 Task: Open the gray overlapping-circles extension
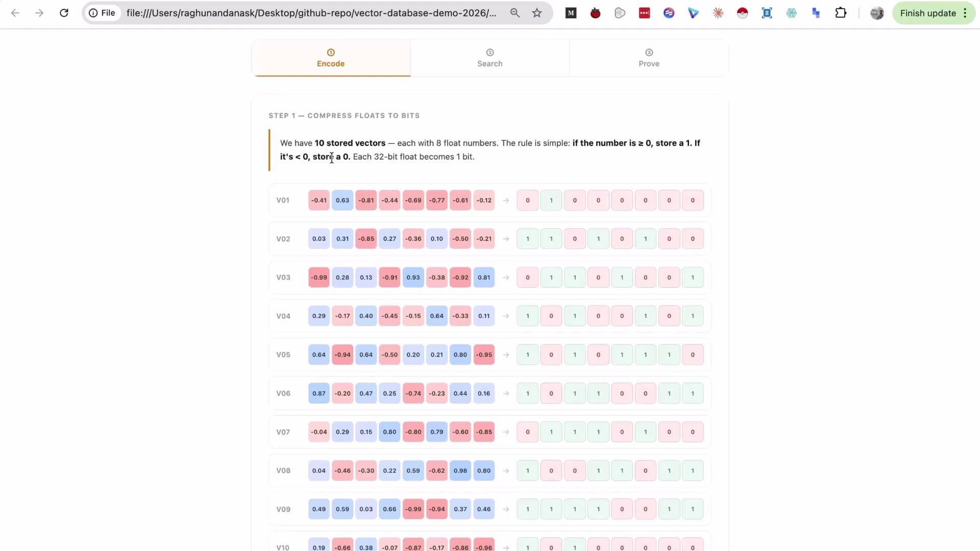click(x=620, y=13)
